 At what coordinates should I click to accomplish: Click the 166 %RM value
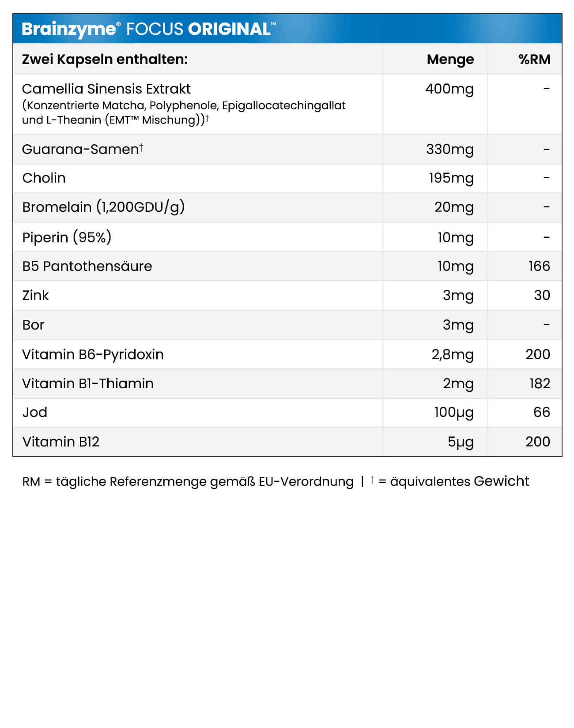[539, 266]
